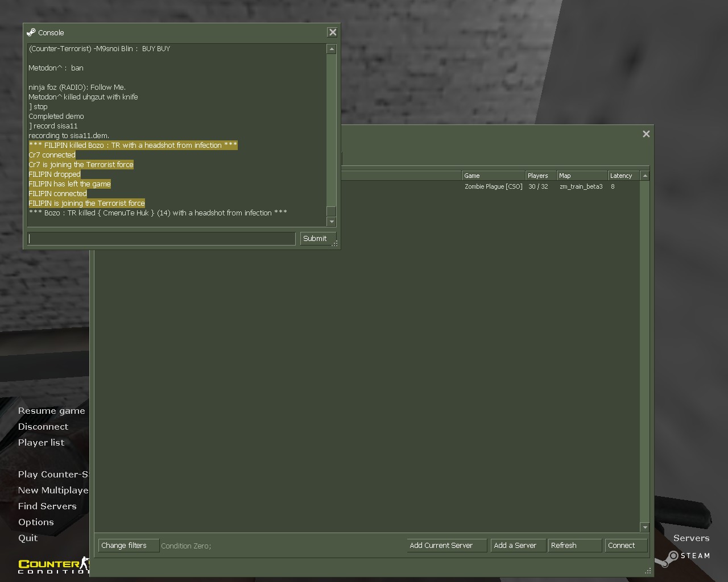Refresh the server list
This screenshot has width=728, height=582.
coord(574,546)
